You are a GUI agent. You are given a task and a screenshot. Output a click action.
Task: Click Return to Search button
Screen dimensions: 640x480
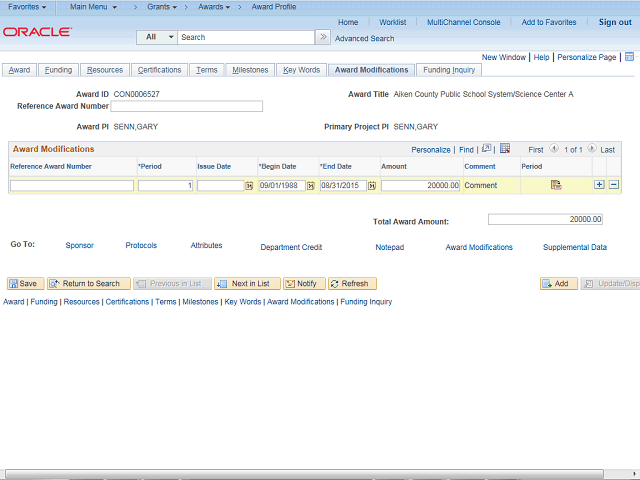click(89, 283)
